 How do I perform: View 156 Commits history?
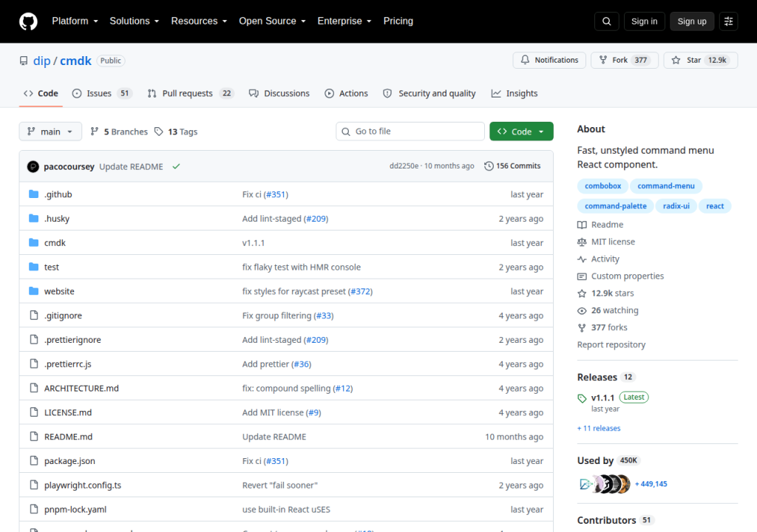coord(512,166)
